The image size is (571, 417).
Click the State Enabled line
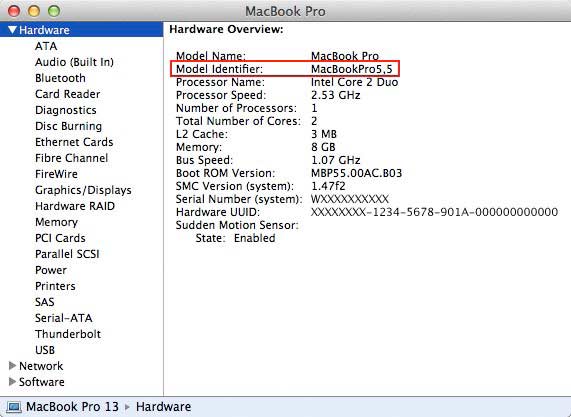[x=235, y=238]
